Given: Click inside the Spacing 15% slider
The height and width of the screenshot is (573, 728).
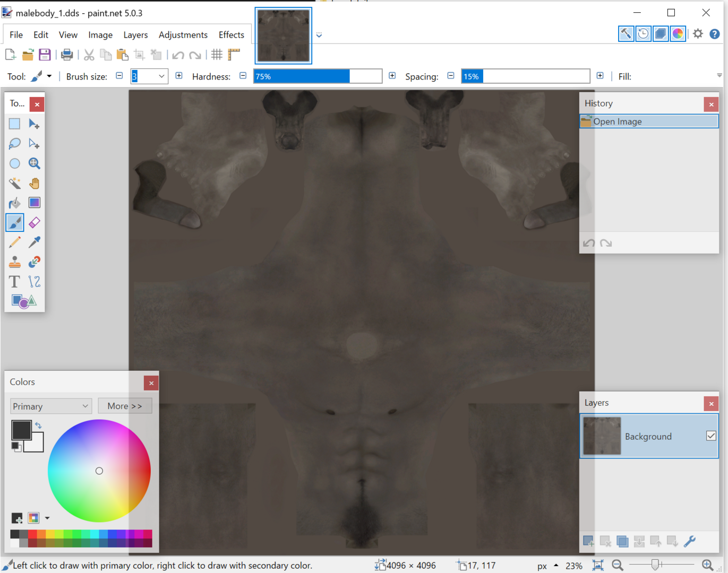Looking at the screenshot, I should coord(526,76).
